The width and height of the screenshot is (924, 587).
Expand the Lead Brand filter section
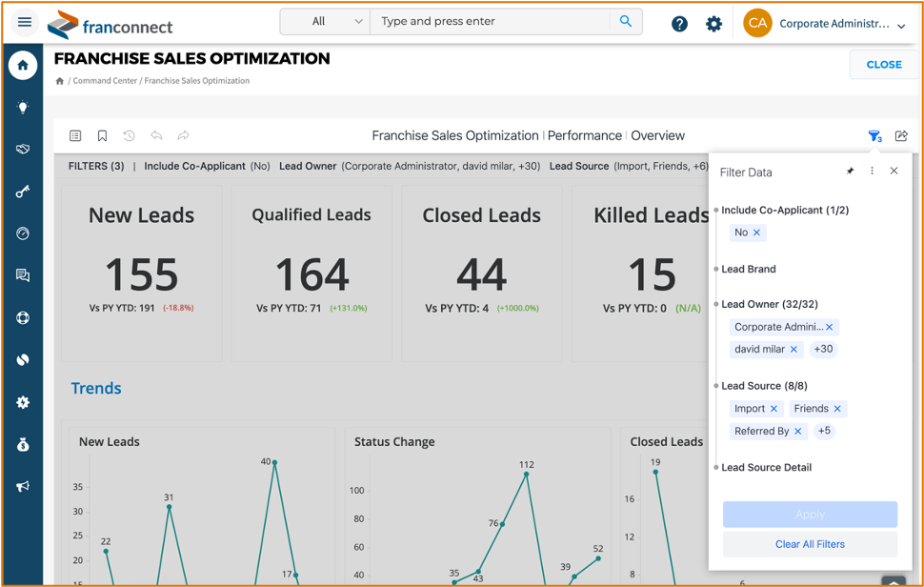pyautogui.click(x=749, y=269)
